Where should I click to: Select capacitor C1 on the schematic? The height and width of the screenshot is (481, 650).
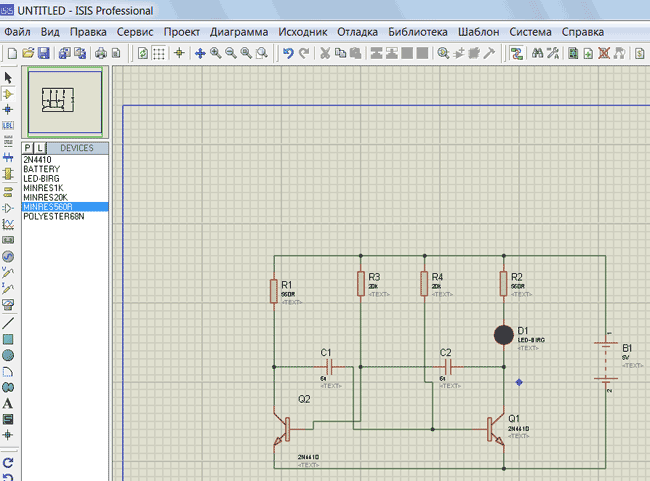coord(329,367)
